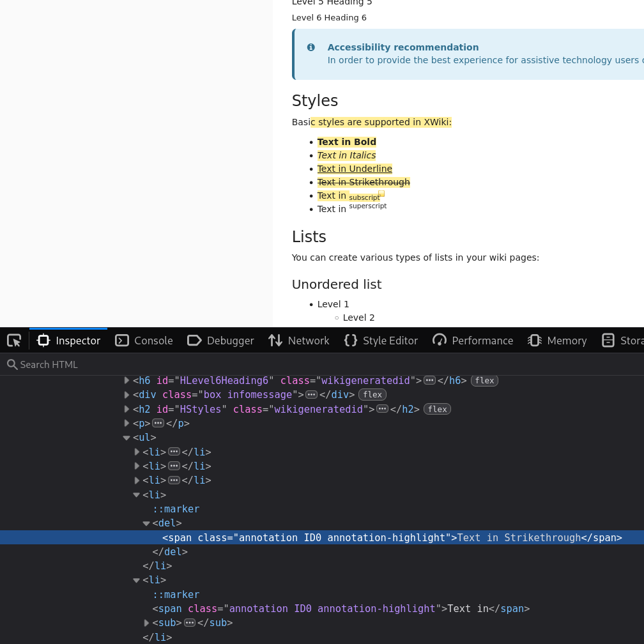Screen dimensions: 644x644
Task: Collapse the del element node
Action: [x=146, y=523]
